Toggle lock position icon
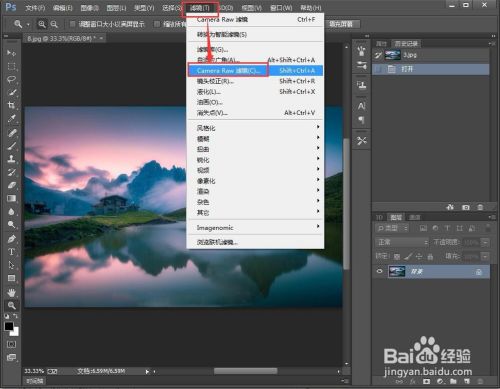Screen dimensions: 500x389 pyautogui.click(x=419, y=257)
